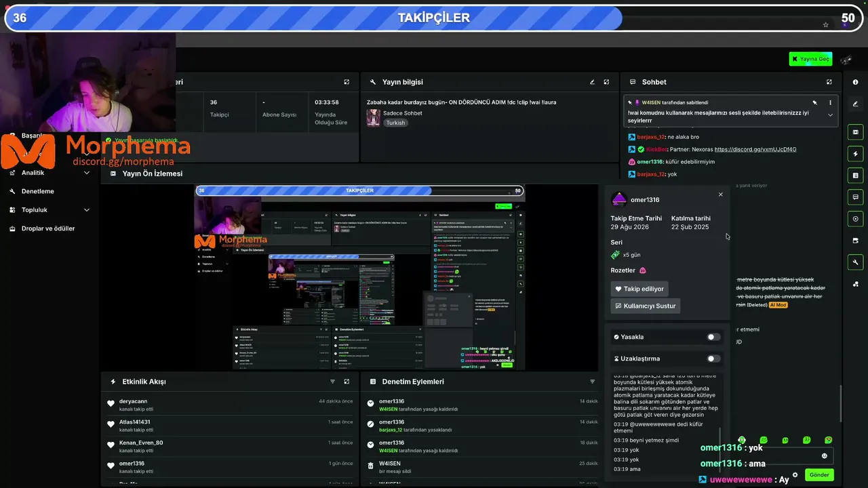Viewport: 868px width, 488px height.
Task: Open emoji picker in chat input
Action: (x=825, y=456)
